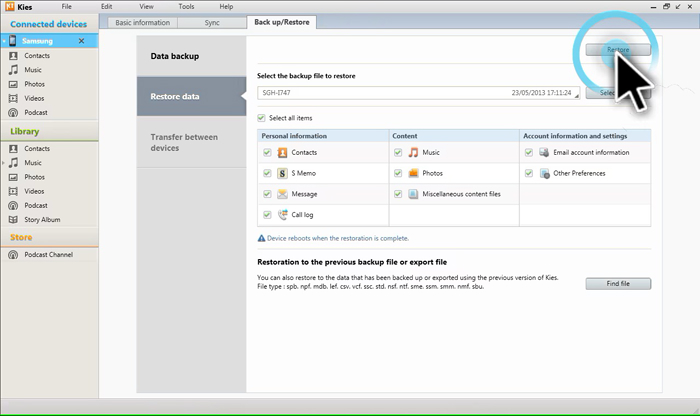Click the Samsung phone device icon

point(12,41)
